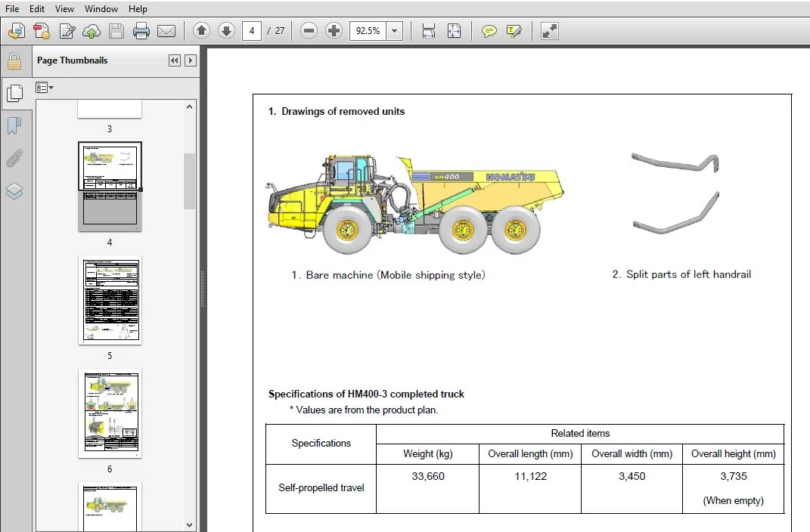Click the weight value 33,660
Image resolution: width=810 pixels, height=532 pixels.
click(x=428, y=476)
